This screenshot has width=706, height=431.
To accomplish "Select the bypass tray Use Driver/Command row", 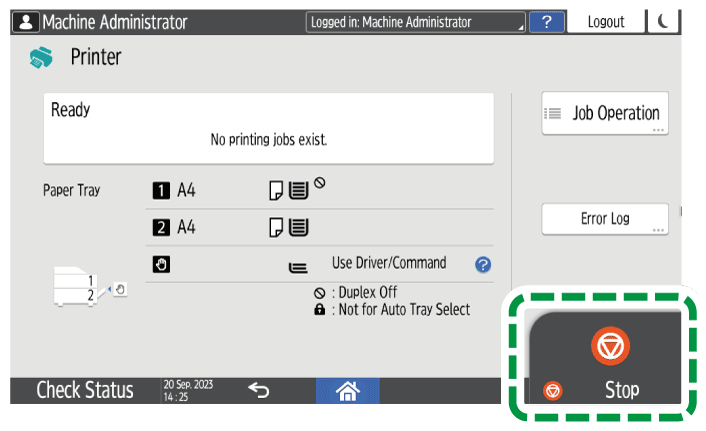I will point(319,264).
